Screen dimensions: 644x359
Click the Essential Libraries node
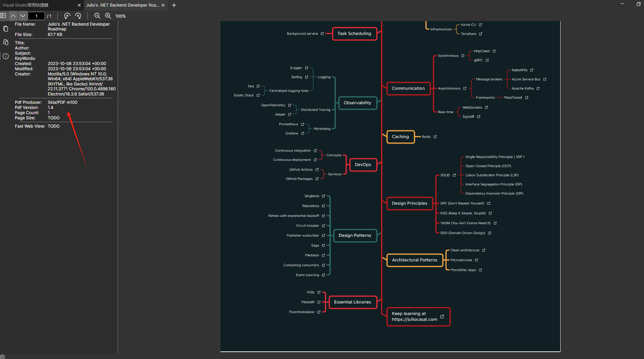coord(353,302)
